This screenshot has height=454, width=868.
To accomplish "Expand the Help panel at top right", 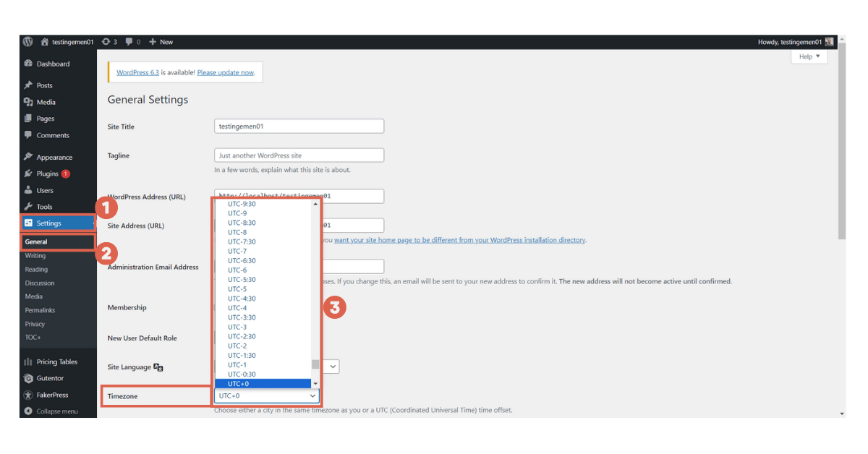I will point(808,56).
